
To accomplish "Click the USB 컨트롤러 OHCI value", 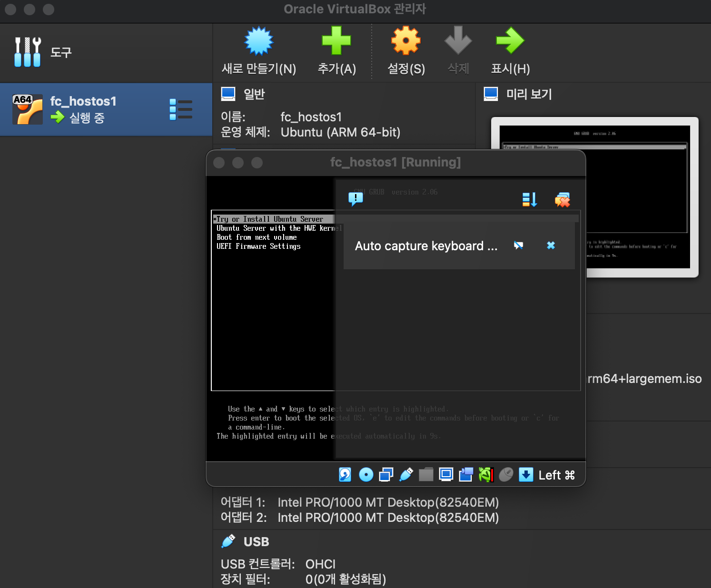I will 320,564.
